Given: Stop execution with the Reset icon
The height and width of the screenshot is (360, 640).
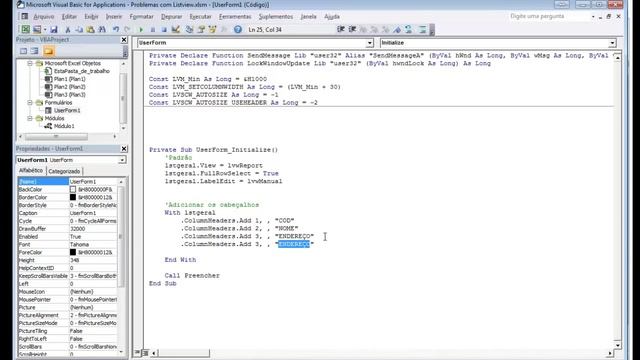Looking at the screenshot, I should [x=164, y=29].
